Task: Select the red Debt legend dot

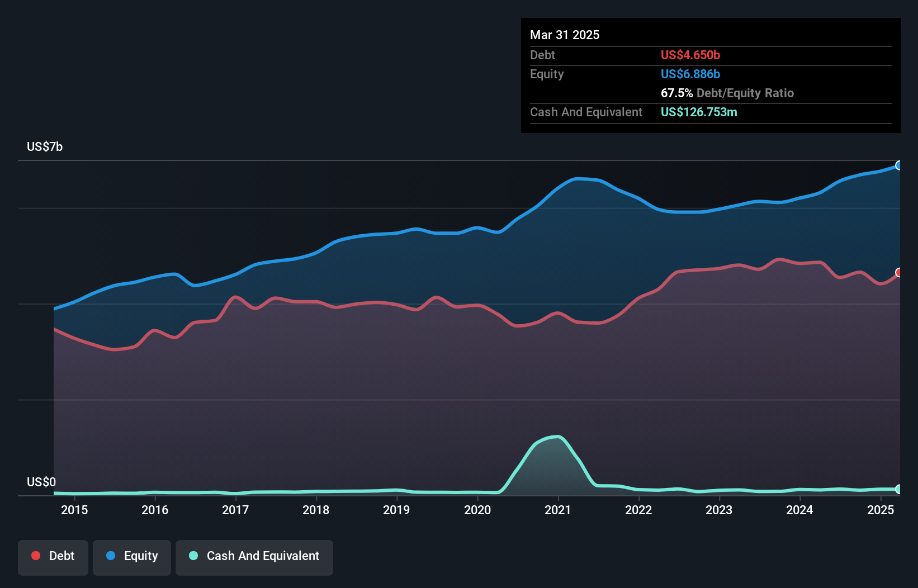Action: tap(35, 556)
